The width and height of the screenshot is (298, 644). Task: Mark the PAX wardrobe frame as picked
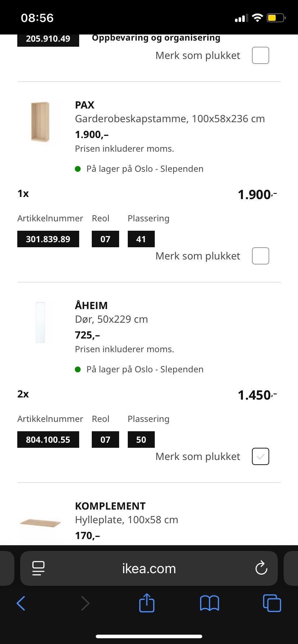260,256
